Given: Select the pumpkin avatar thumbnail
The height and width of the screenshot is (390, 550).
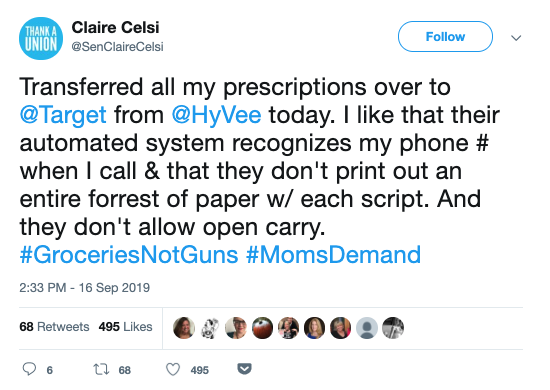Looking at the screenshot, I should click(x=262, y=328).
